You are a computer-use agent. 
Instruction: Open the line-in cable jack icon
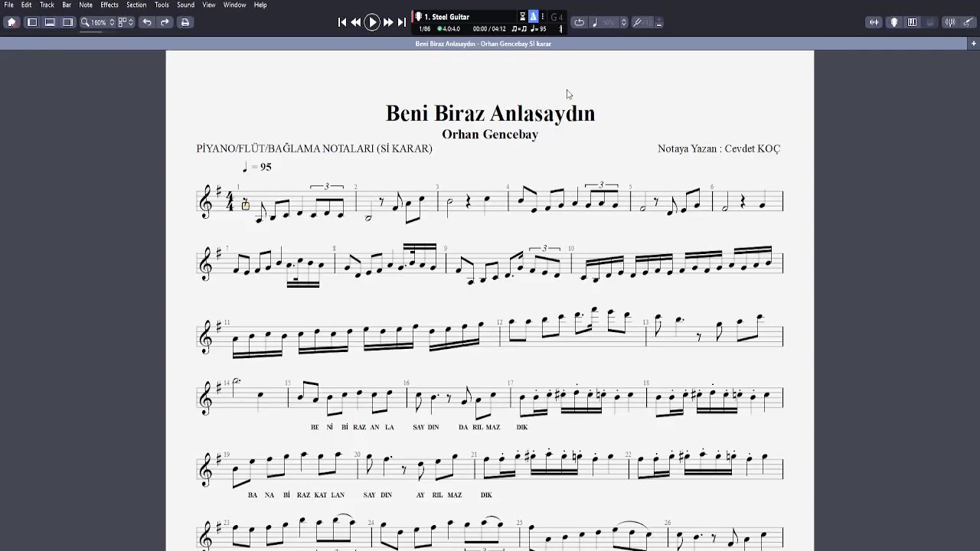pos(967,22)
